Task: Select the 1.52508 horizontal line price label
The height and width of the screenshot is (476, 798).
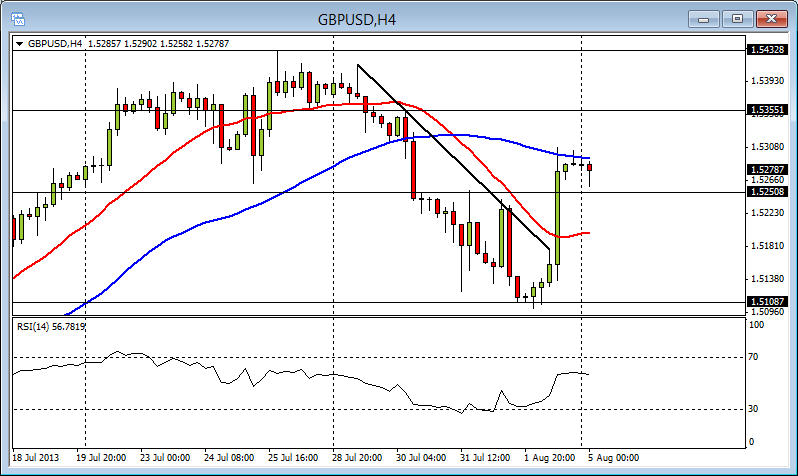Action: click(x=768, y=192)
